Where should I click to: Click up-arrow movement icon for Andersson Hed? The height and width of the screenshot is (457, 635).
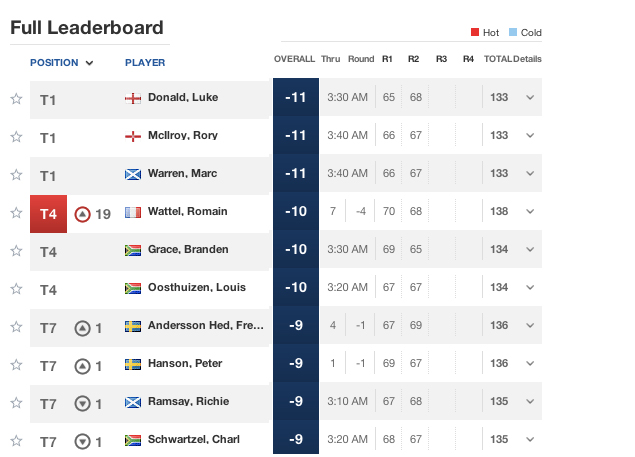(x=83, y=327)
